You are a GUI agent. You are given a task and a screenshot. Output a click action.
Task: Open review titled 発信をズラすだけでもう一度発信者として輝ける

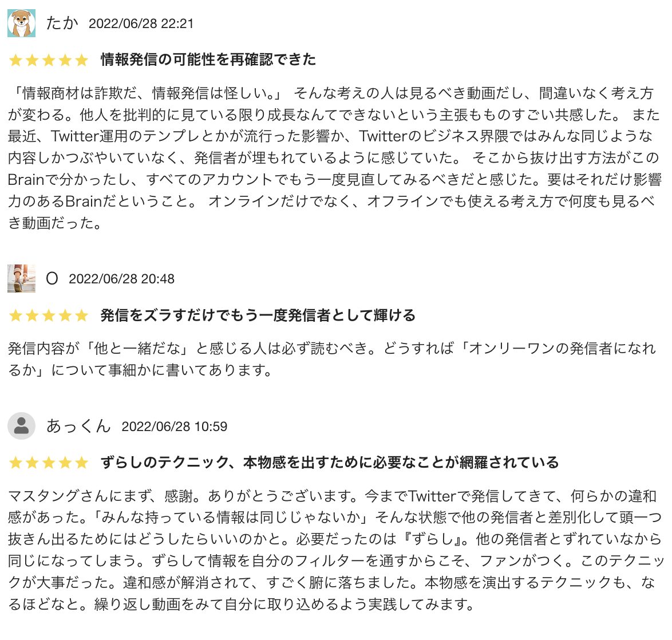pyautogui.click(x=258, y=315)
